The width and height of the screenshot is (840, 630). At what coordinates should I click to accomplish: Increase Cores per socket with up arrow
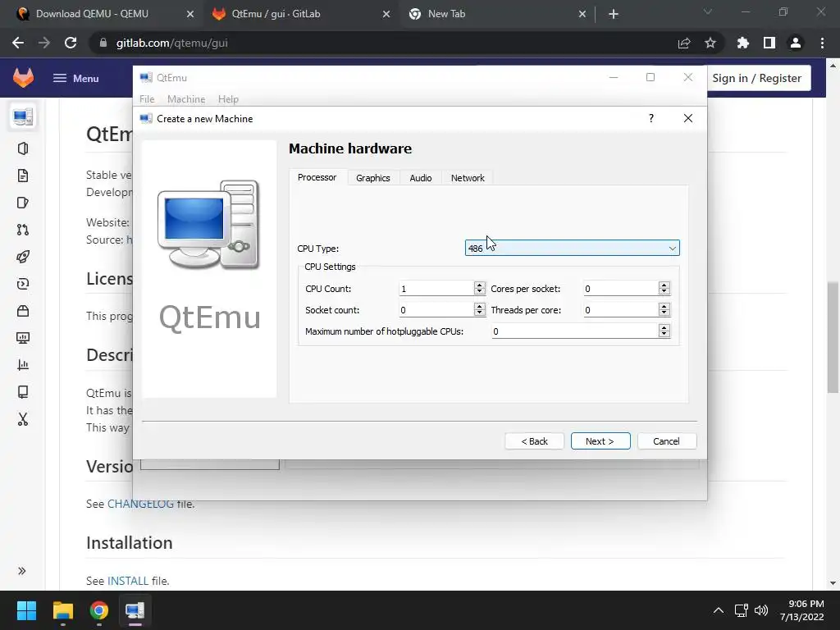664,285
